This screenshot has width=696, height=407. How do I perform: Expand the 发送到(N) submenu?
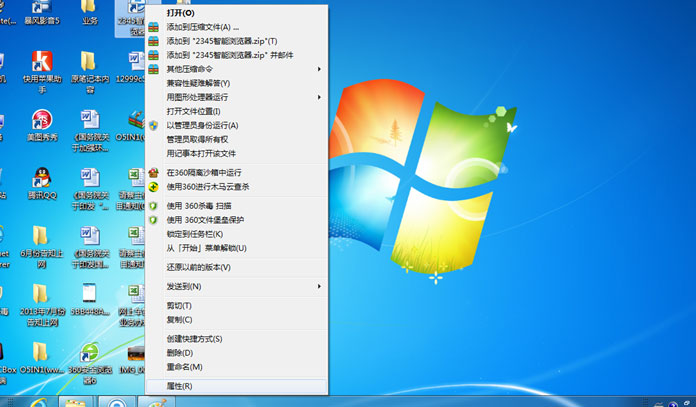pos(237,287)
